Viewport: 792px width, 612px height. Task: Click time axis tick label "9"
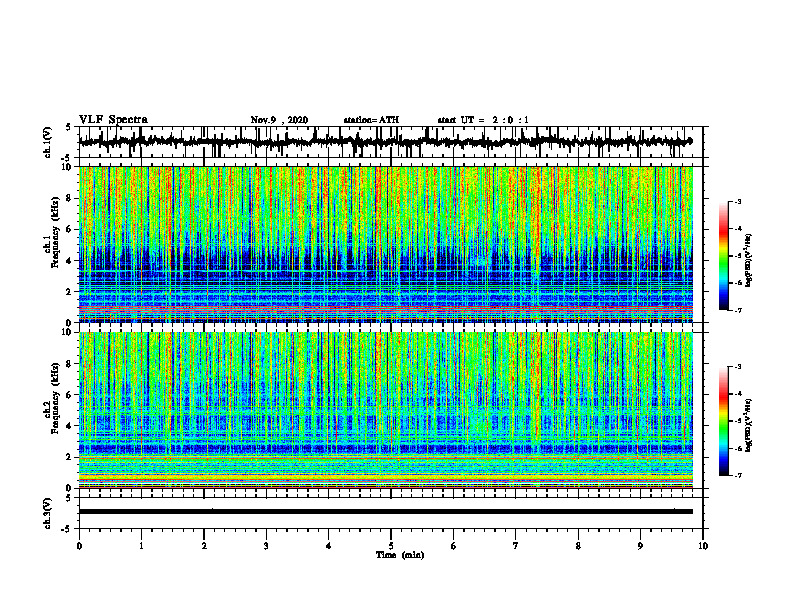coord(640,546)
